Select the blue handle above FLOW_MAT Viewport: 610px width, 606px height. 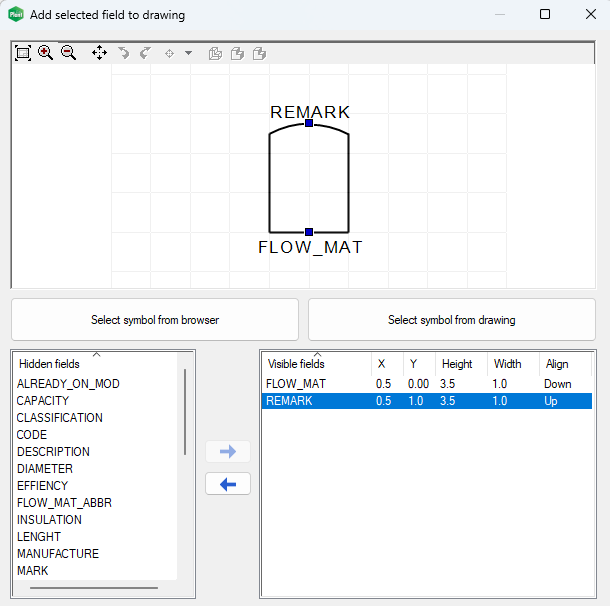309,232
